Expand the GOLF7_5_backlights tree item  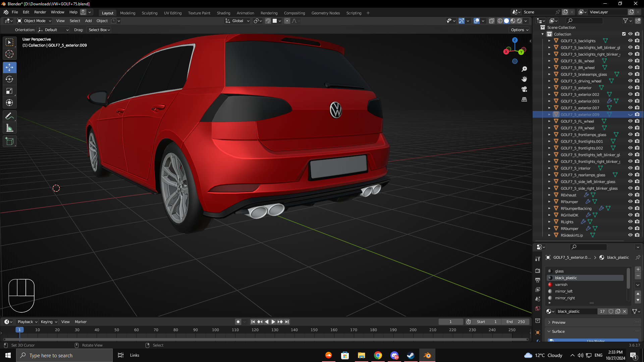click(549, 41)
